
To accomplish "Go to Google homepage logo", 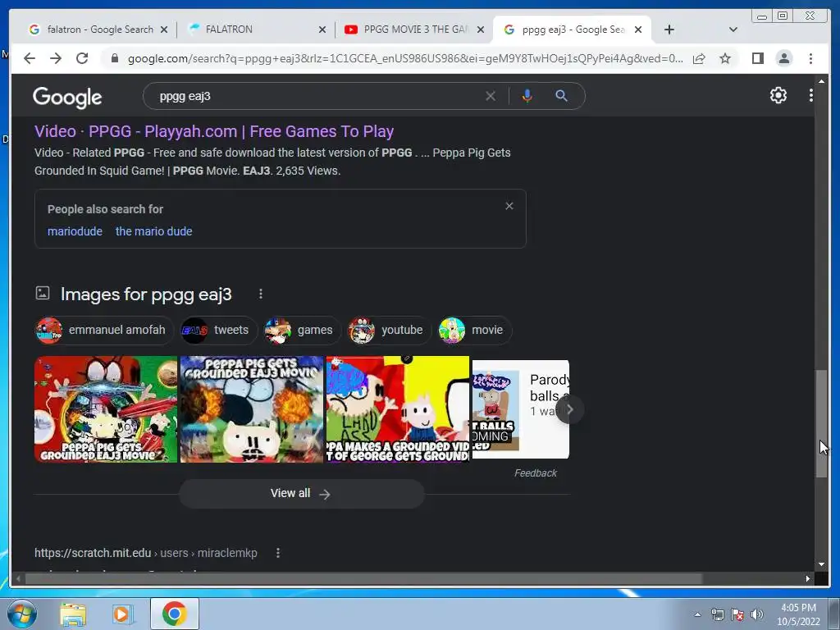I will [x=67, y=97].
